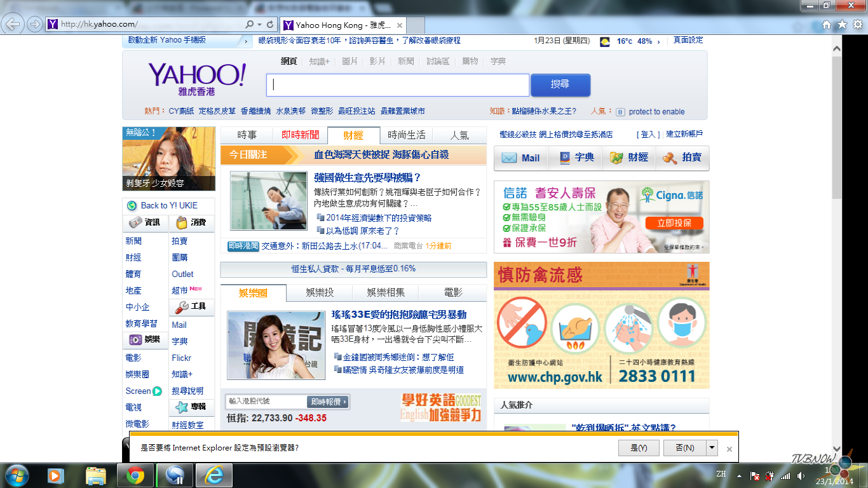Open the Mail envelope shortcut
868x488 pixels.
tap(520, 158)
